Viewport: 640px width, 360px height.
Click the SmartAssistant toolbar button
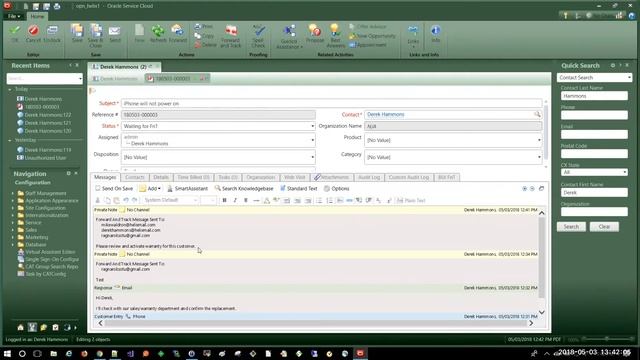(x=187, y=189)
